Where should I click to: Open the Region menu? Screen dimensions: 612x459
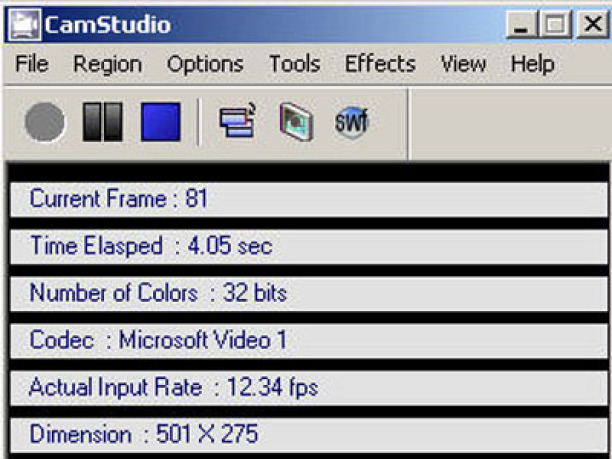108,64
